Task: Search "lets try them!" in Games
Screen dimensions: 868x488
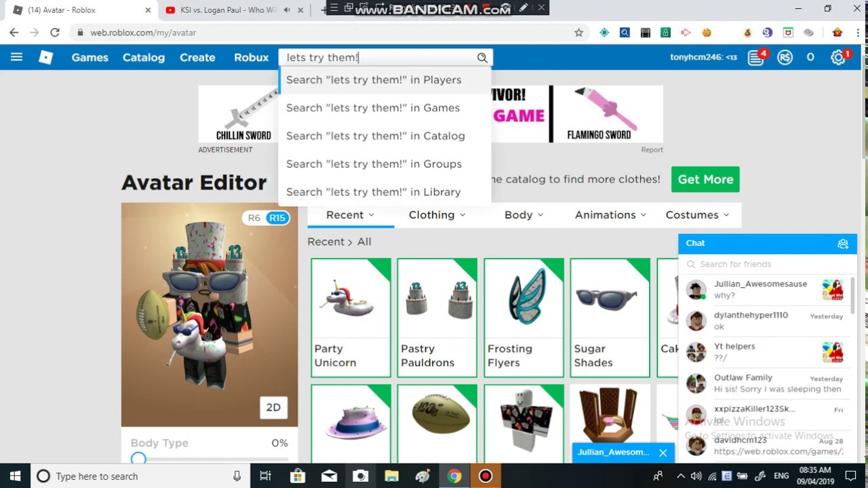Action: coord(384,108)
